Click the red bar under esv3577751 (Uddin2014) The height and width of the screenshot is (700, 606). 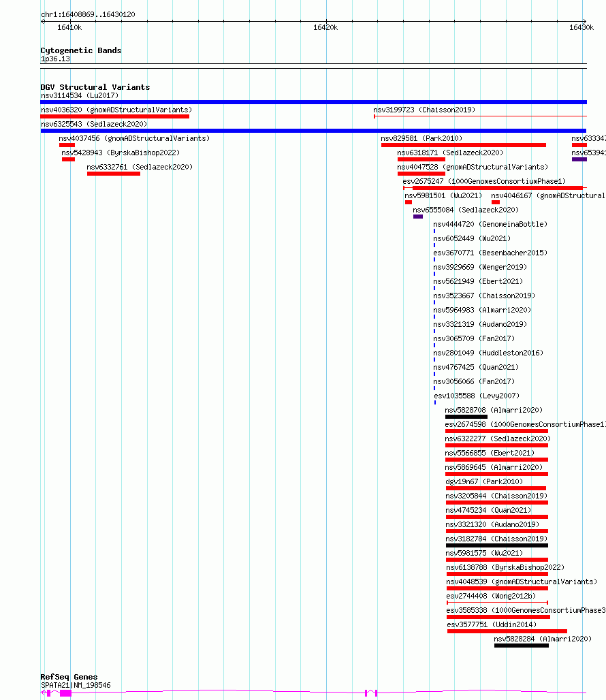pos(507,631)
